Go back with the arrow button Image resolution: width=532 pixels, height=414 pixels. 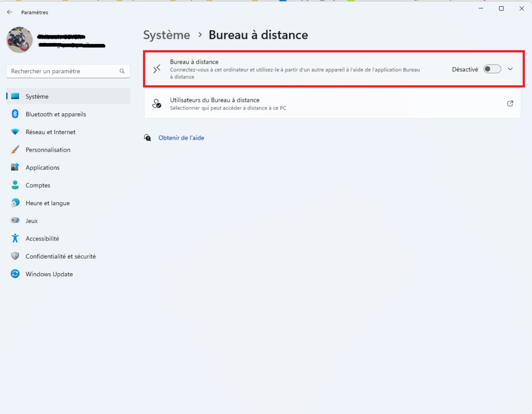(9, 12)
